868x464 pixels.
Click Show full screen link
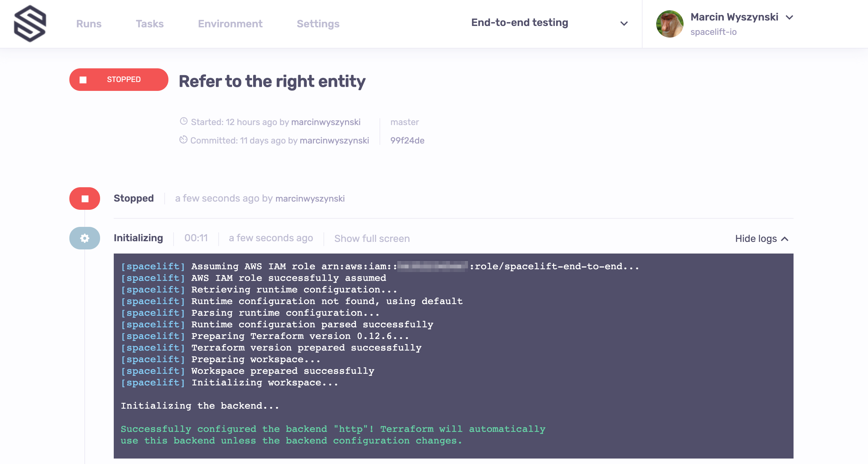372,238
